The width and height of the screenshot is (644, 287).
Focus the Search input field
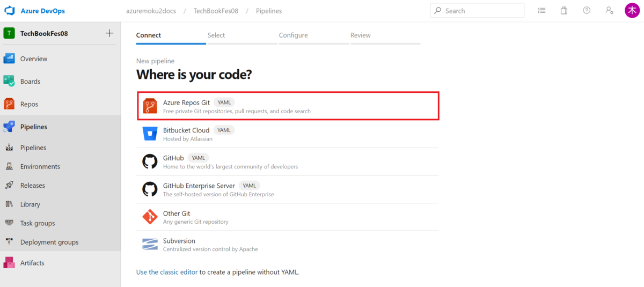(477, 10)
